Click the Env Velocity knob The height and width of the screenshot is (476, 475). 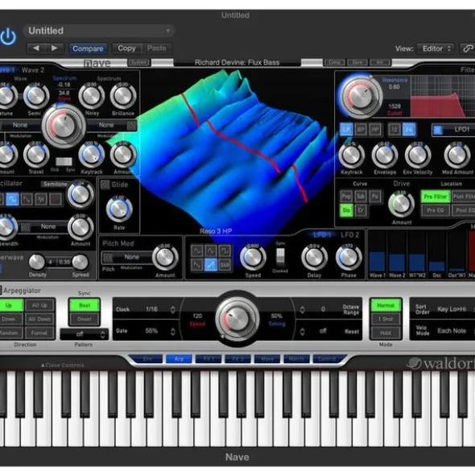[x=418, y=155]
